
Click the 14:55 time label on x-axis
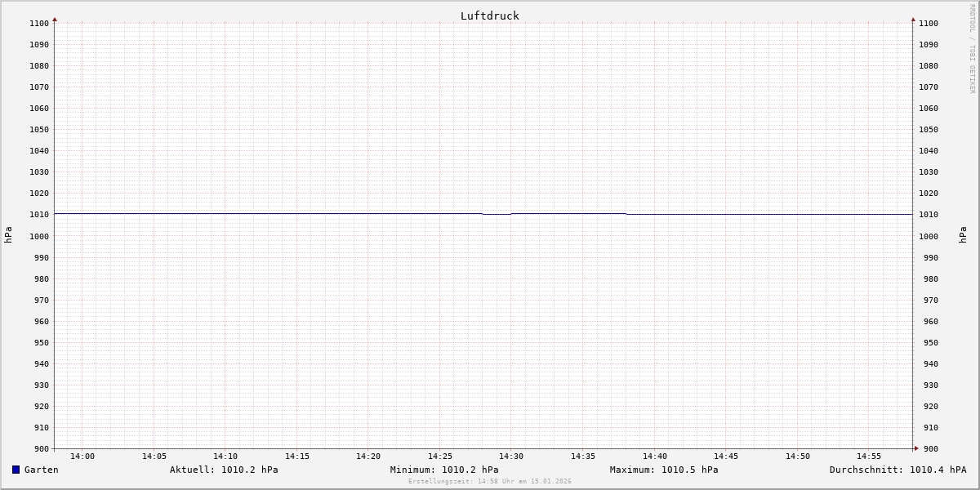point(869,457)
